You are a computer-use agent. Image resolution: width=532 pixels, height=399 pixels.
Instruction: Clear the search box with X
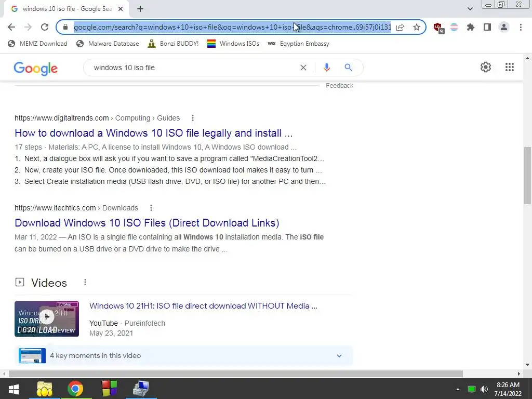pyautogui.click(x=303, y=68)
